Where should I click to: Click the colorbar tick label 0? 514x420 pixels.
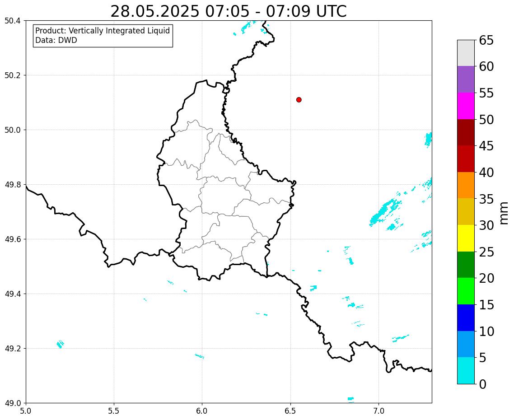[482, 384]
